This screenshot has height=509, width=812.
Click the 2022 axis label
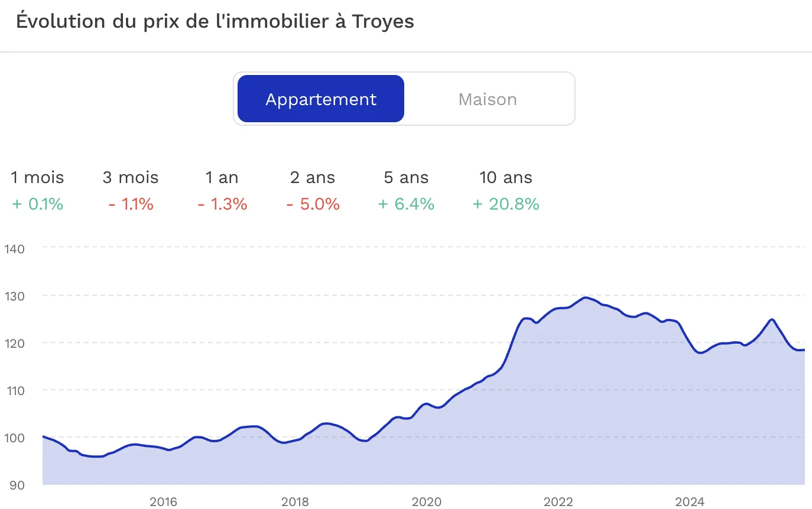(558, 502)
